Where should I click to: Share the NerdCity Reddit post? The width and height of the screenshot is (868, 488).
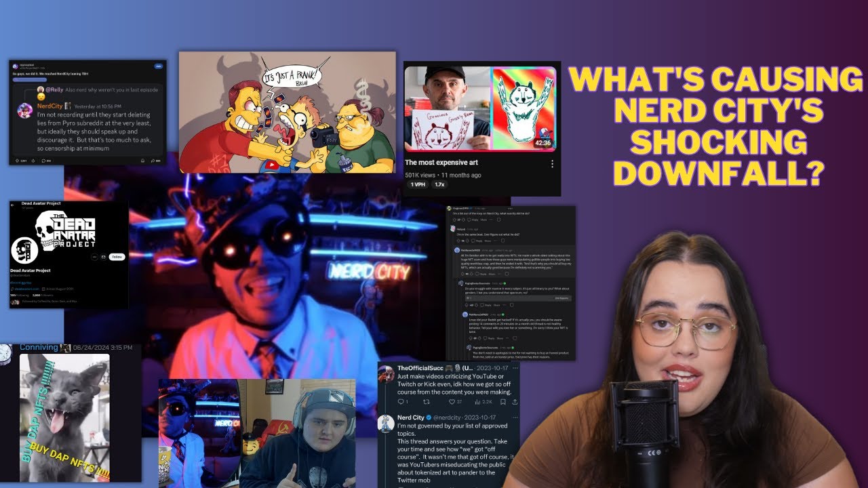click(x=155, y=161)
